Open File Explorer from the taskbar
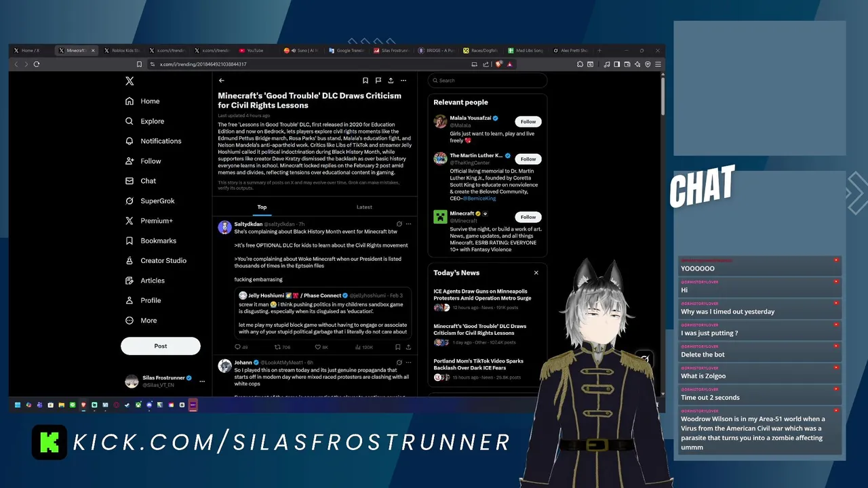This screenshot has width=868, height=488. click(x=61, y=405)
